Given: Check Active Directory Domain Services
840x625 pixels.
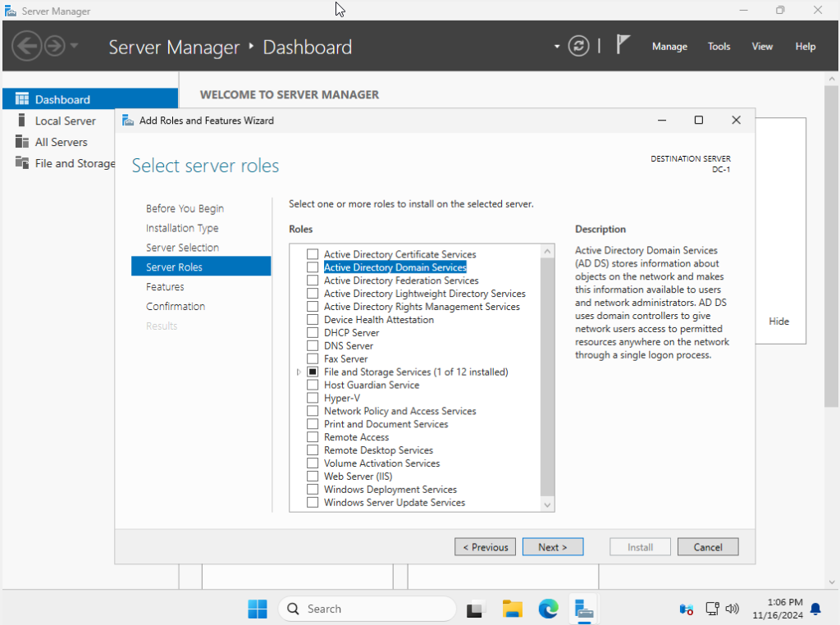Looking at the screenshot, I should click(x=313, y=267).
